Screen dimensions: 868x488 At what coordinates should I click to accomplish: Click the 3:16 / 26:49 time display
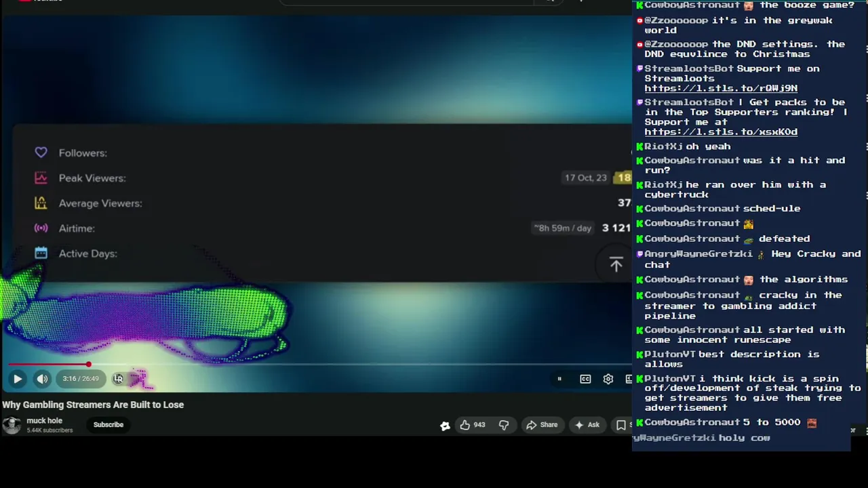click(x=81, y=379)
